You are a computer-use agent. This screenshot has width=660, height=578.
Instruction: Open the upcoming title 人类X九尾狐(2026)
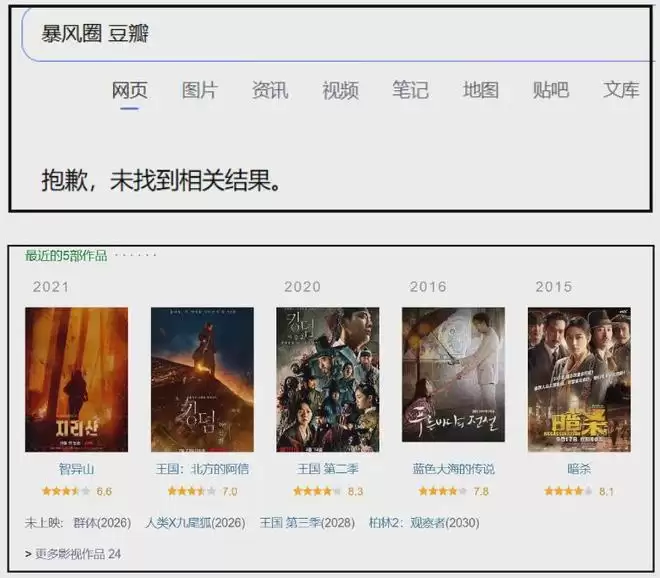coord(195,522)
